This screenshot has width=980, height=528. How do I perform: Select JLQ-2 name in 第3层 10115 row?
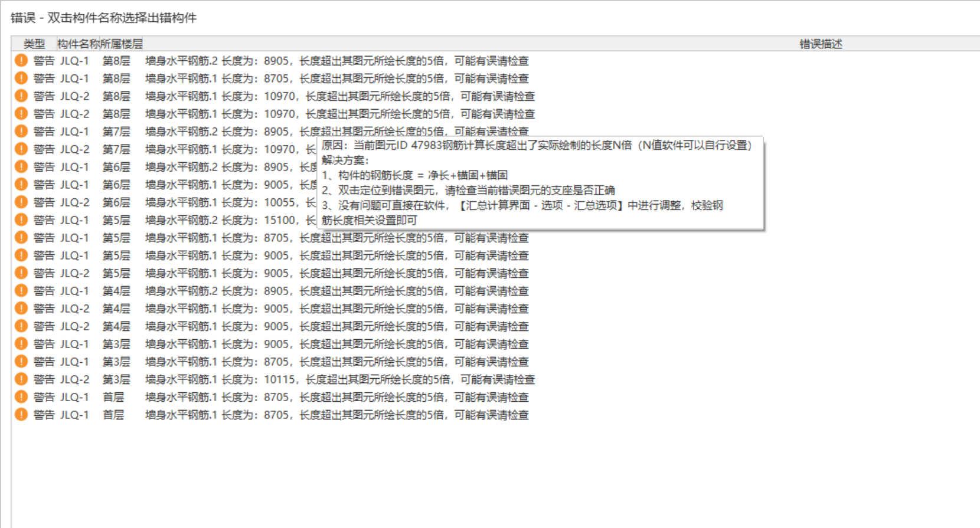(x=74, y=379)
